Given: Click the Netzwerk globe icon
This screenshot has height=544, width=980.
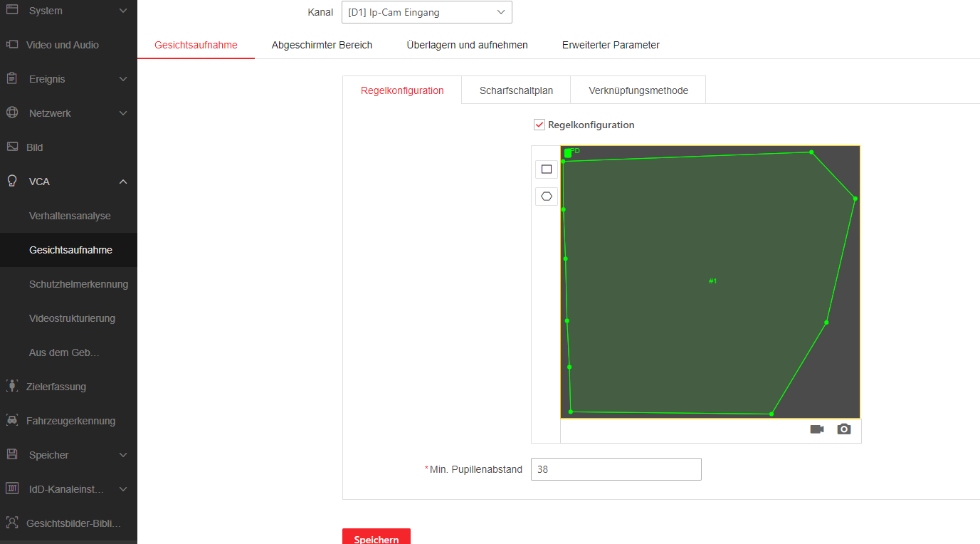Looking at the screenshot, I should pos(12,113).
